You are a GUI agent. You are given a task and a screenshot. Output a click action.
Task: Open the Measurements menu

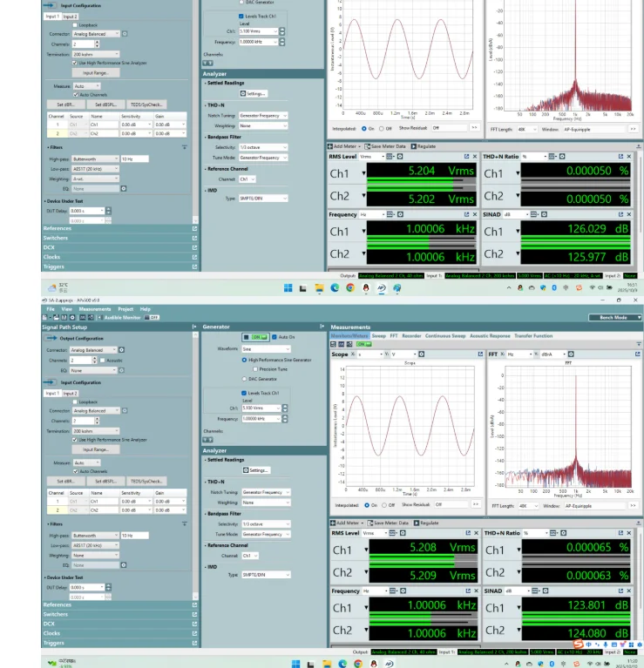point(95,309)
